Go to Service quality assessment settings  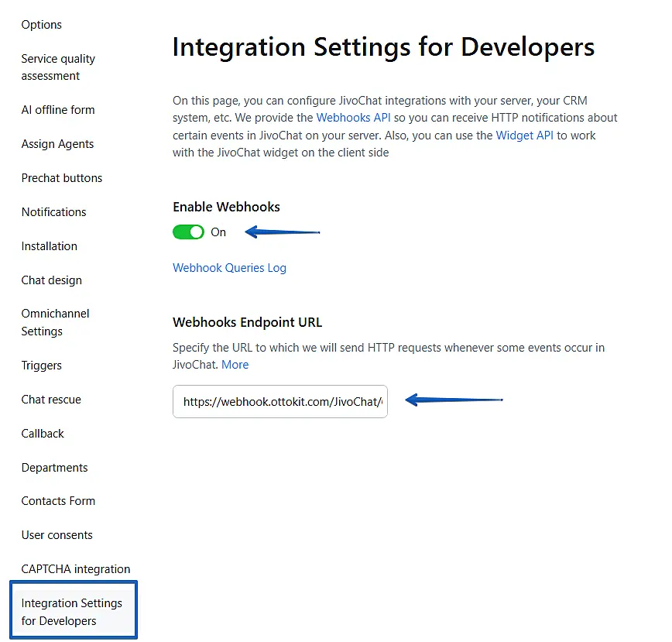(58, 67)
